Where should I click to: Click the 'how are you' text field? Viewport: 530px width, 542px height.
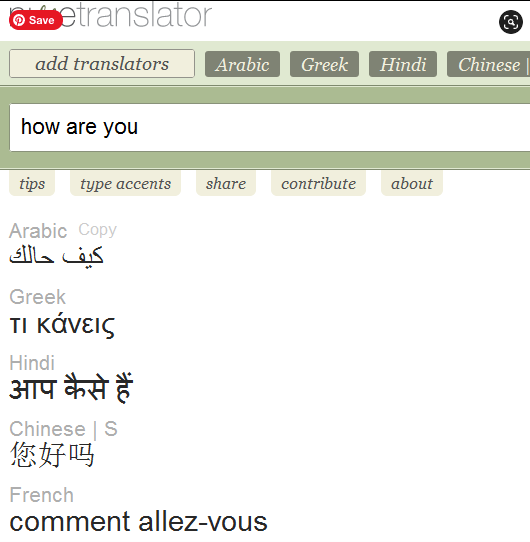270,128
